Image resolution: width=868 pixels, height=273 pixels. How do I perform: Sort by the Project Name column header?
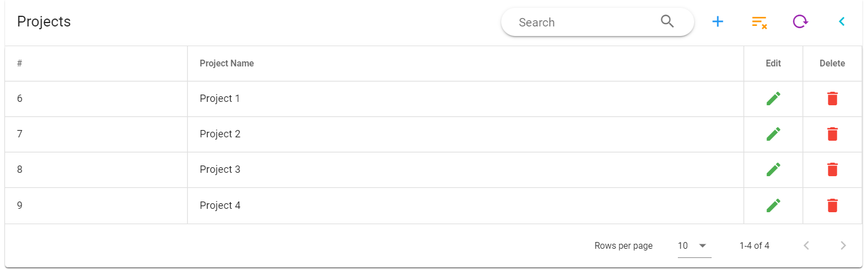[x=227, y=64]
